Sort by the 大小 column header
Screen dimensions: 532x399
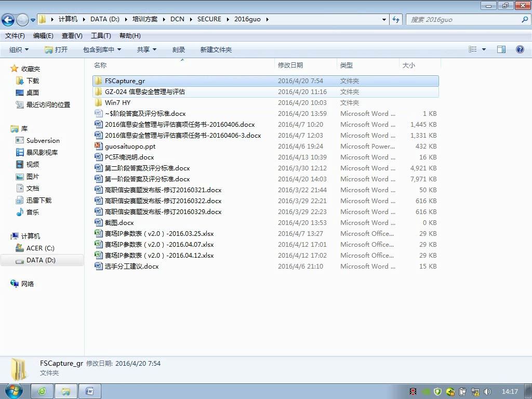click(x=408, y=65)
